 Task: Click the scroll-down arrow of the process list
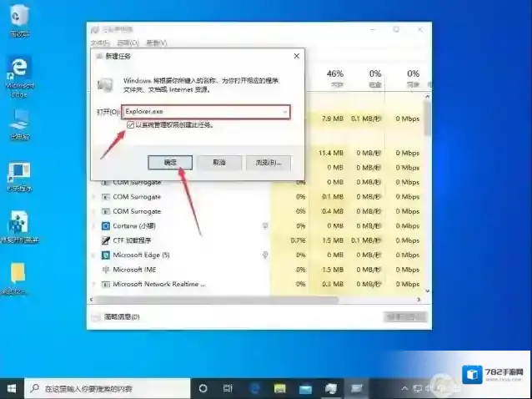point(427,291)
